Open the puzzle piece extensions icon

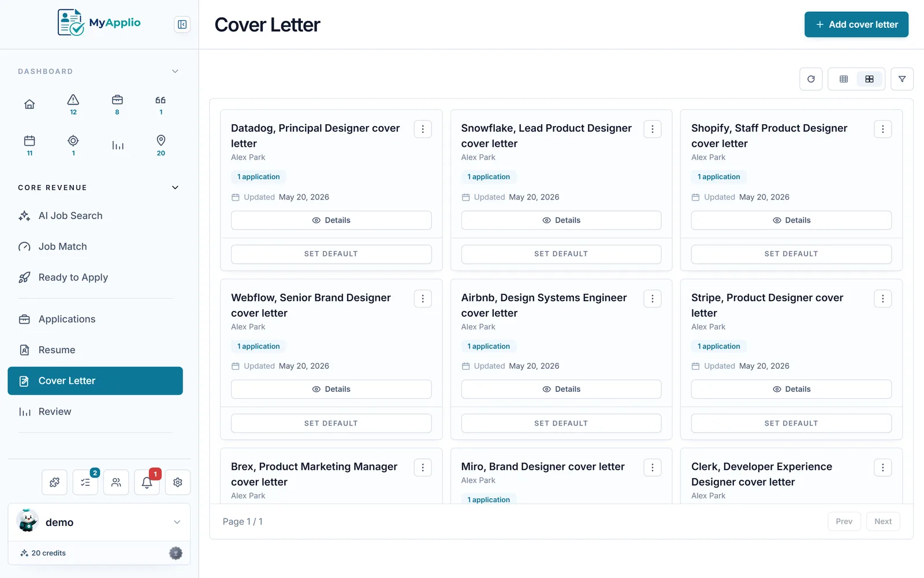[x=54, y=482]
